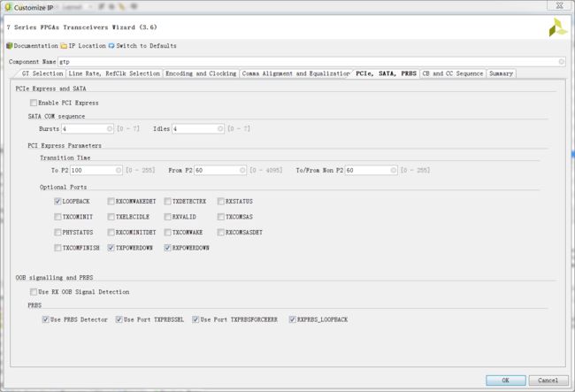575x392 pixels.
Task: Click the Component Name input field
Action: [x=311, y=62]
